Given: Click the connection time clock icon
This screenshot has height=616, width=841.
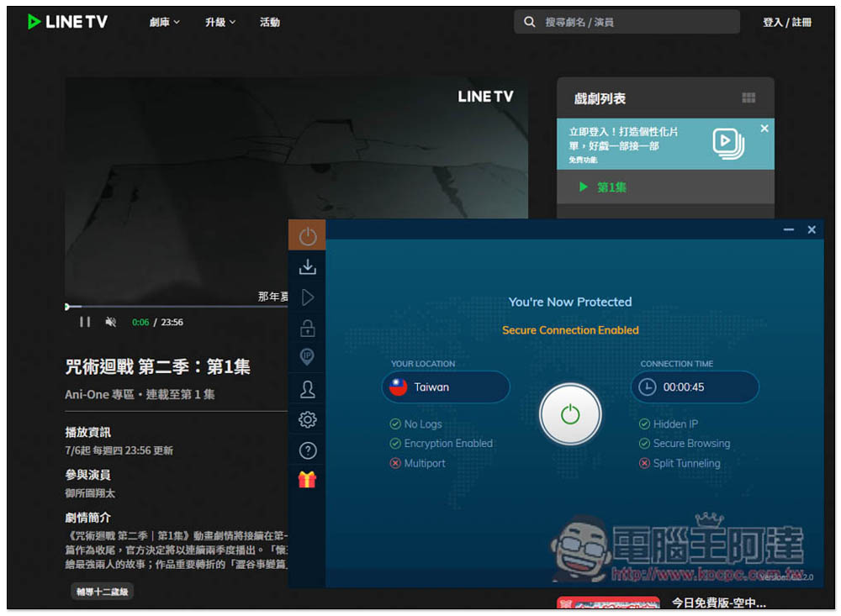Looking at the screenshot, I should coord(647,387).
